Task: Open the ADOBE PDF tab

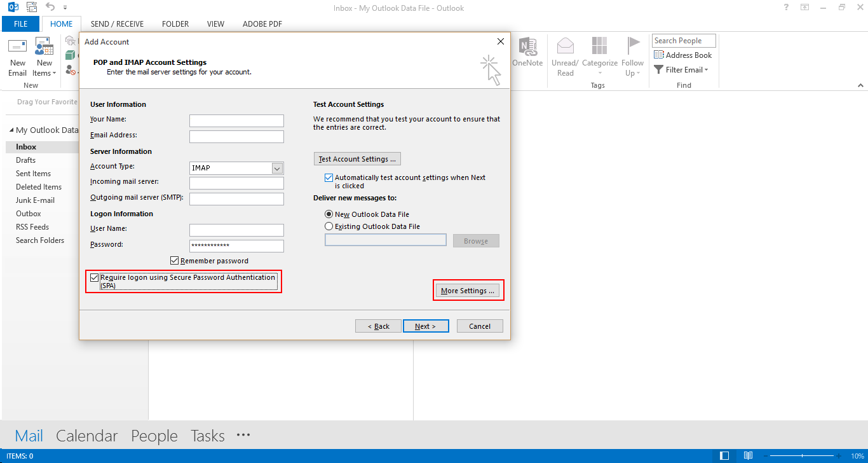Action: [262, 24]
